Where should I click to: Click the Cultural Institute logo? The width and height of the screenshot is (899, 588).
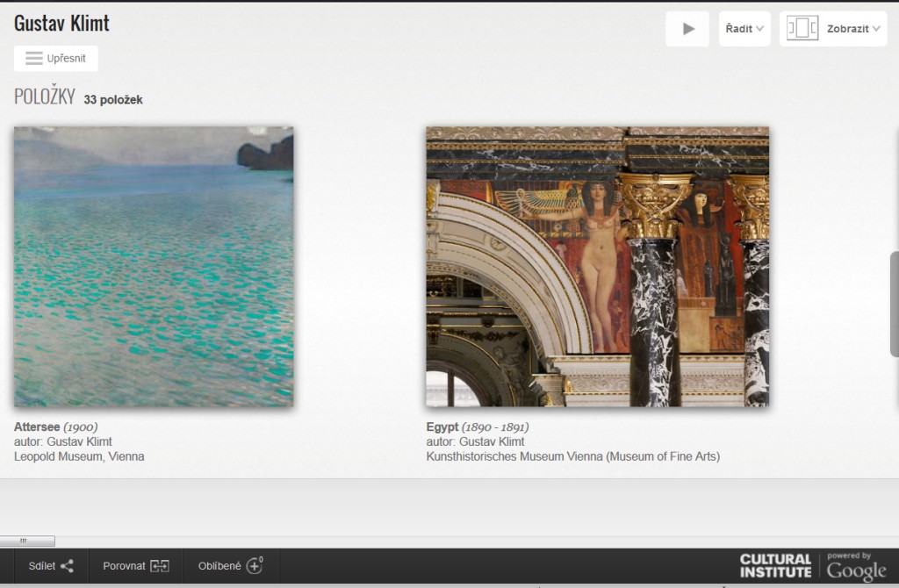(x=775, y=566)
